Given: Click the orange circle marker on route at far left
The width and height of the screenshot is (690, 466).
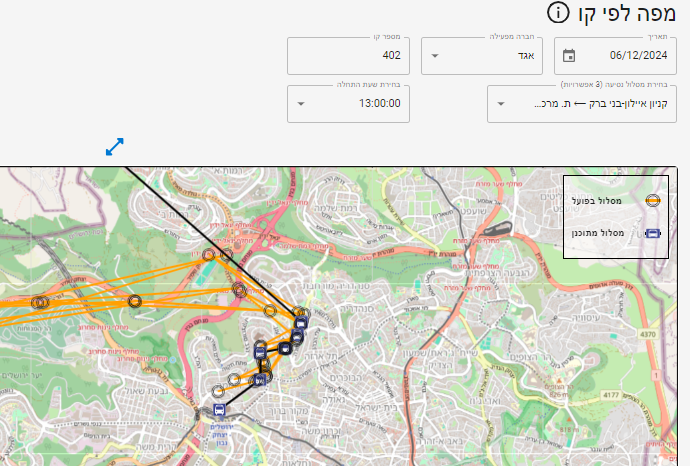Looking at the screenshot, I should [40, 302].
